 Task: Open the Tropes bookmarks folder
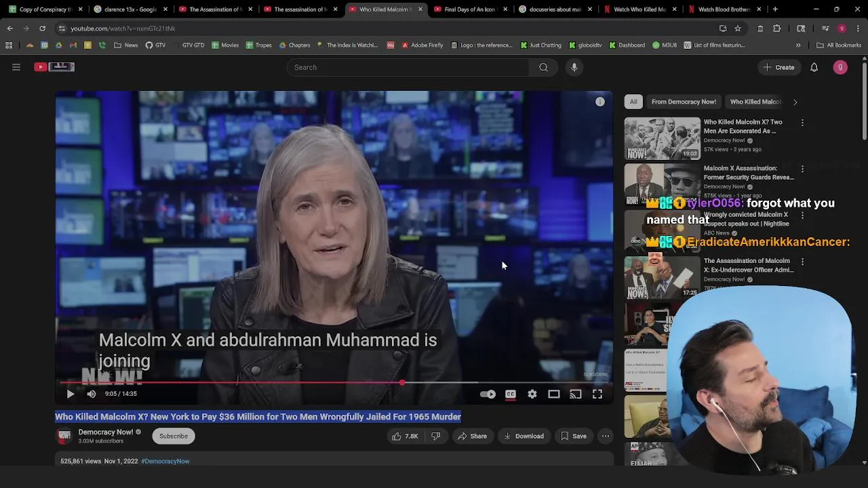(x=258, y=45)
